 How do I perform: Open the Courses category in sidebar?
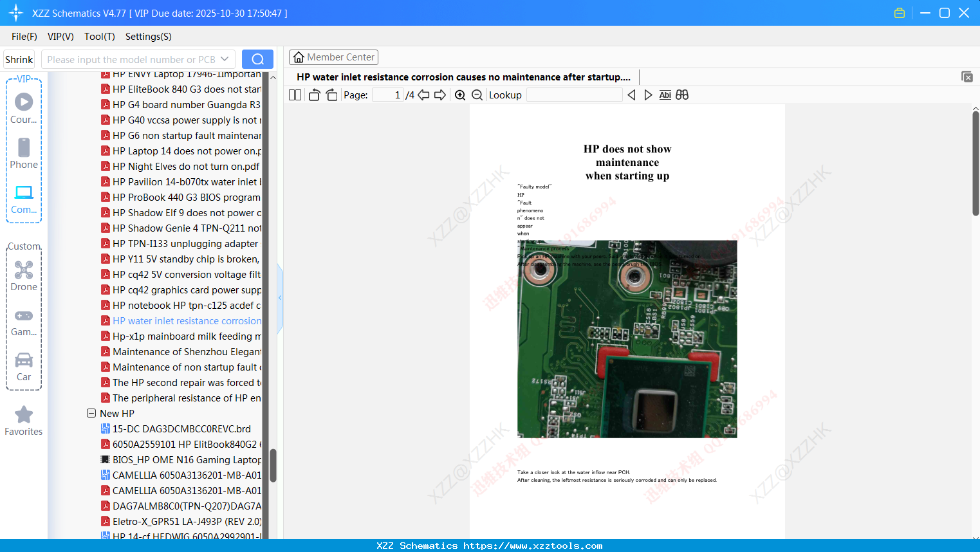(x=24, y=109)
